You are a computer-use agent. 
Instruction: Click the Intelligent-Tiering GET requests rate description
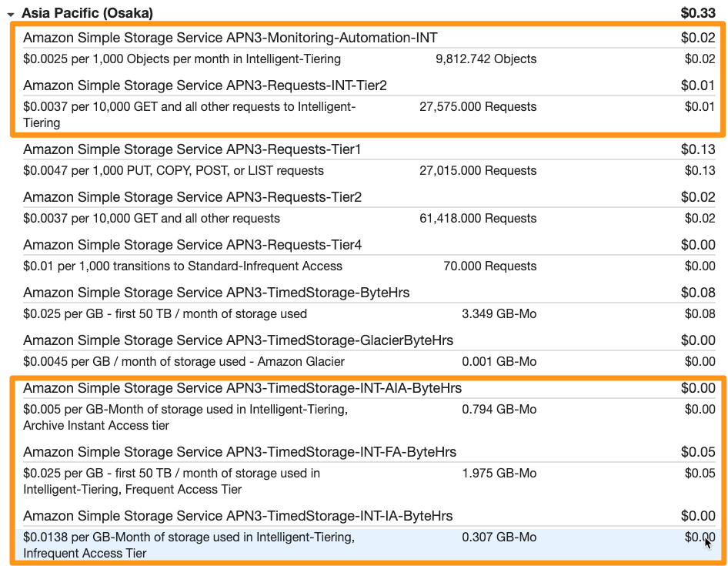189,115
